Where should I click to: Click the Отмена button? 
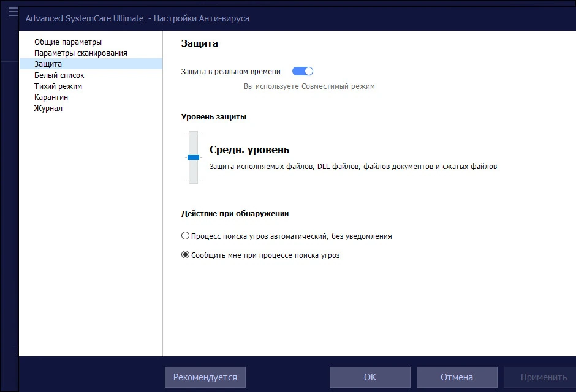coord(457,377)
